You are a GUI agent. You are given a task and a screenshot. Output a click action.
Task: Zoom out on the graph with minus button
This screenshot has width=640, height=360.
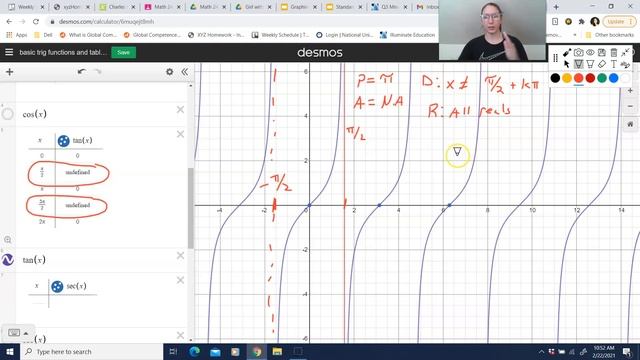[x=630, y=106]
